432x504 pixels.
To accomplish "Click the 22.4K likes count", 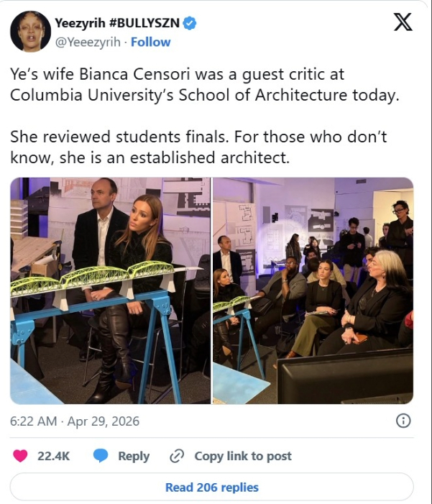I will (x=54, y=456).
